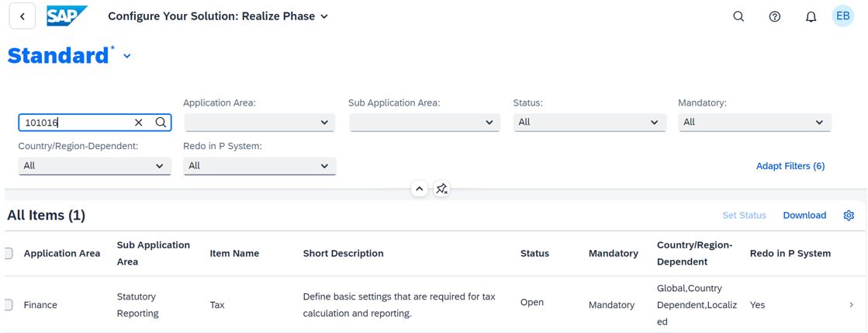Open the Country/Region-Dependent filter dropdown

pyautogui.click(x=95, y=165)
